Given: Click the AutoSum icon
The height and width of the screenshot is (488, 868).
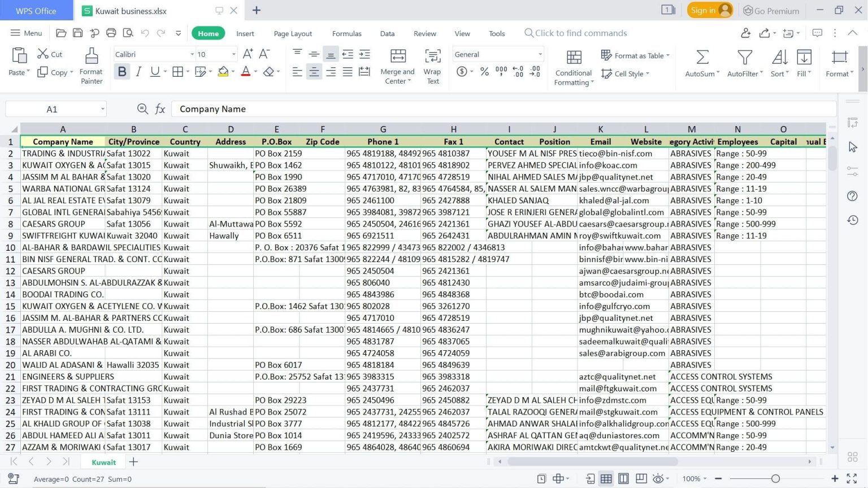Looking at the screenshot, I should (x=701, y=62).
